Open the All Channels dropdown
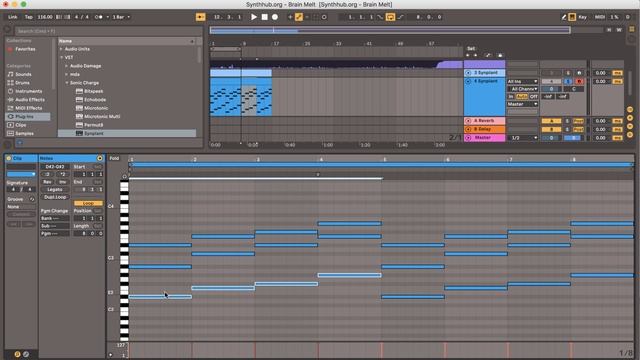The height and width of the screenshot is (360, 640). tap(522, 89)
